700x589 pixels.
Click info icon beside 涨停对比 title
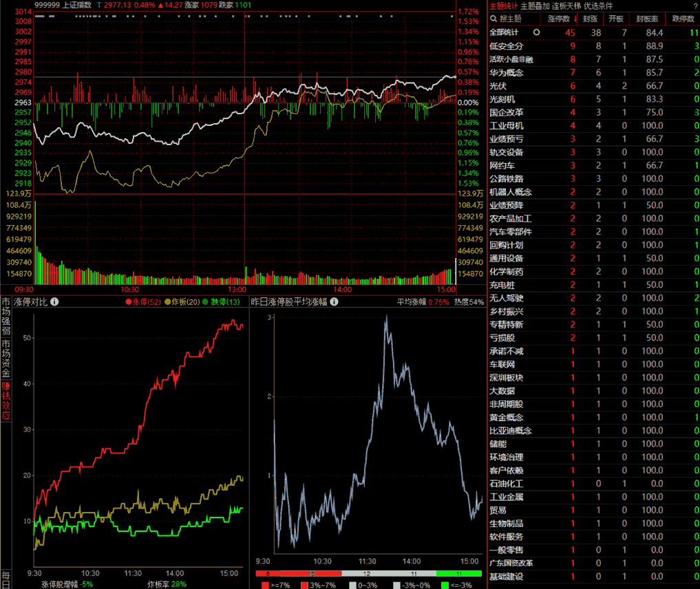[54, 301]
